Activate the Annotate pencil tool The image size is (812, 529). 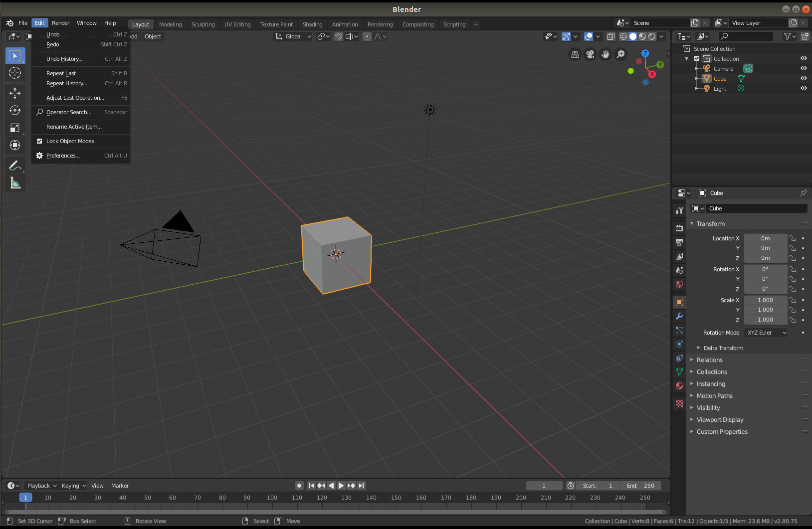point(15,166)
